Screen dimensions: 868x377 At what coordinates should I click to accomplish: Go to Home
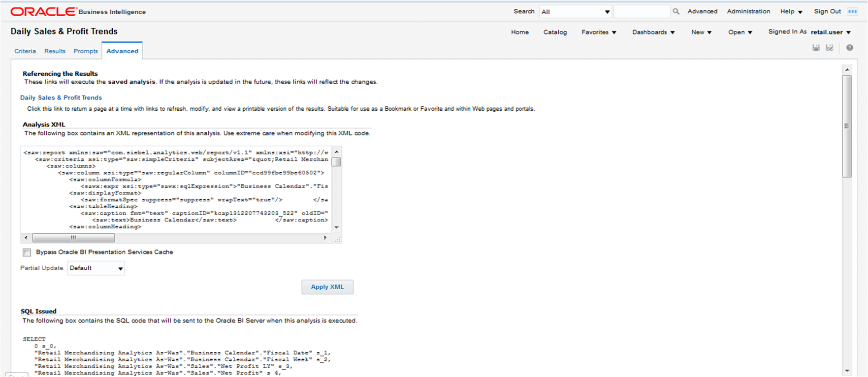pos(520,32)
